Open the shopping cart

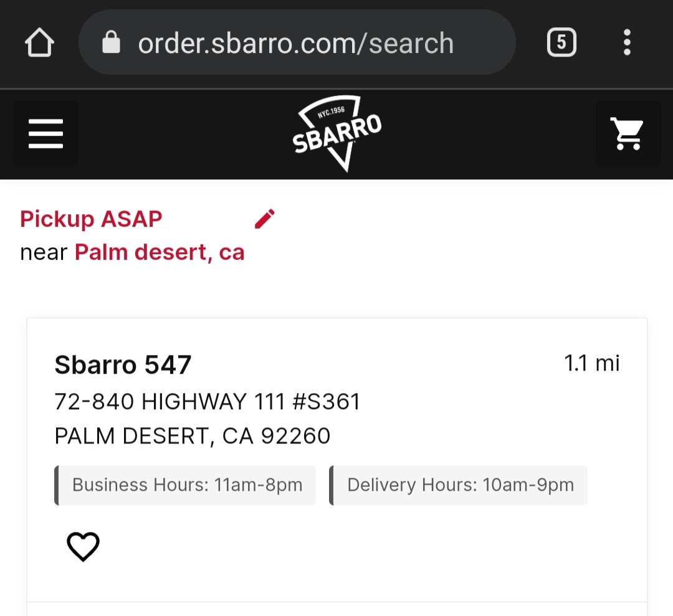pyautogui.click(x=628, y=134)
